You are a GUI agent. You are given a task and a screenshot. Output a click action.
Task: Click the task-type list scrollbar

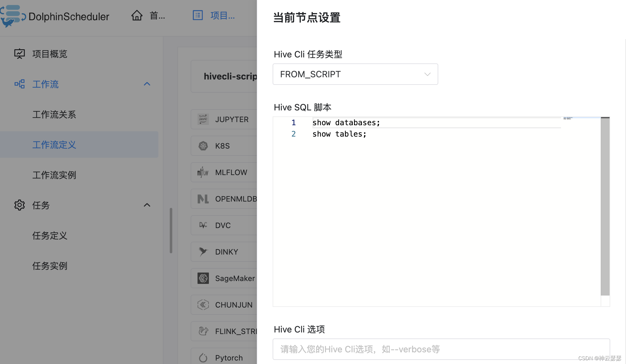[x=171, y=230]
